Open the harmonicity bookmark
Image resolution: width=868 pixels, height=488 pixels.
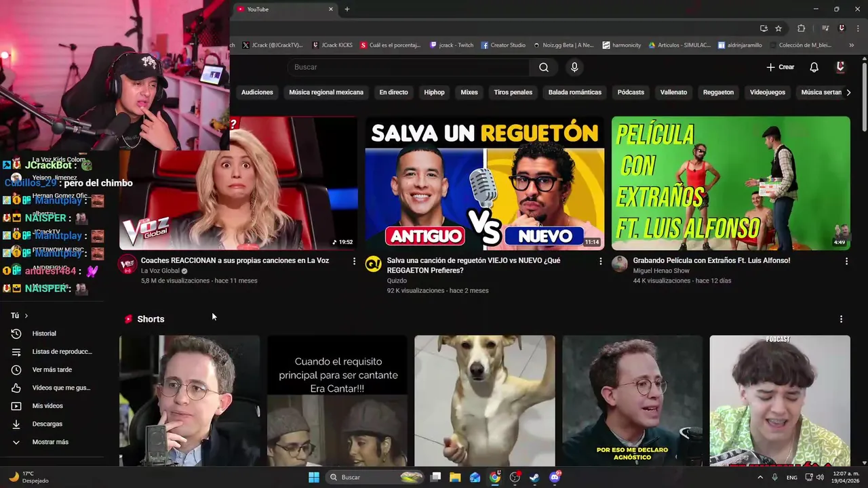point(621,45)
